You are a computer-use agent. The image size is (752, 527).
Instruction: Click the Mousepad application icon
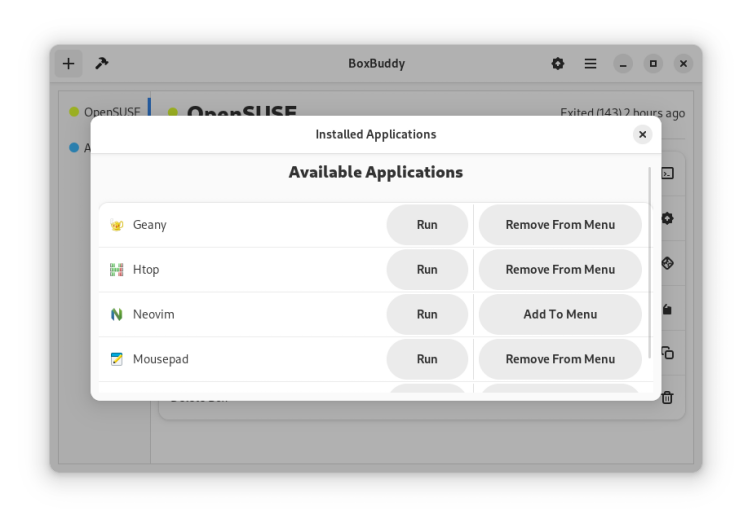pyautogui.click(x=117, y=359)
